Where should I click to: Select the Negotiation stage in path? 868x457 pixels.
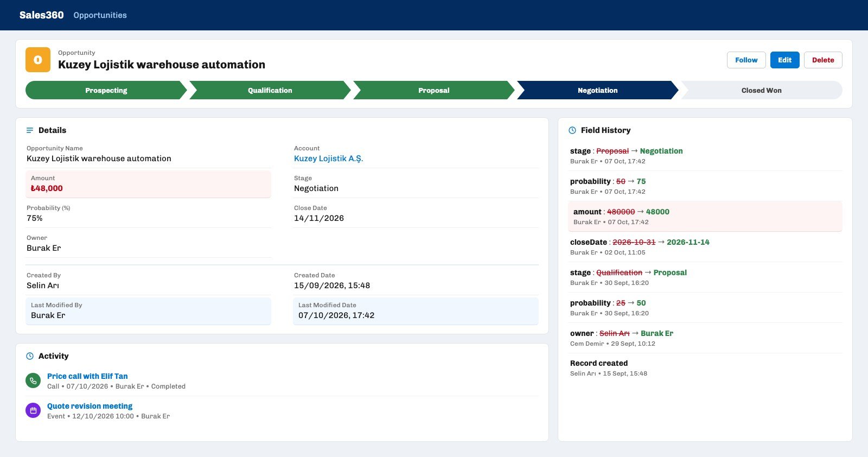pos(598,90)
